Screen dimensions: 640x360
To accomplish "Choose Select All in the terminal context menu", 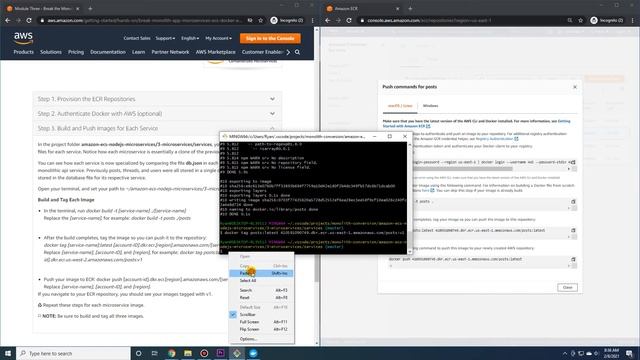I will (261, 281).
